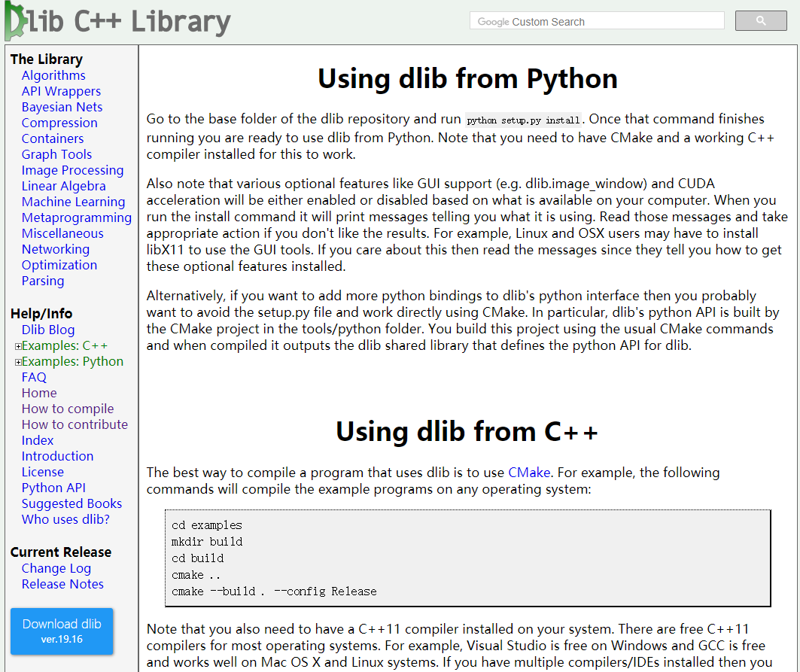Click the magnifying glass search button
This screenshot has width=800, height=672.
pyautogui.click(x=760, y=20)
